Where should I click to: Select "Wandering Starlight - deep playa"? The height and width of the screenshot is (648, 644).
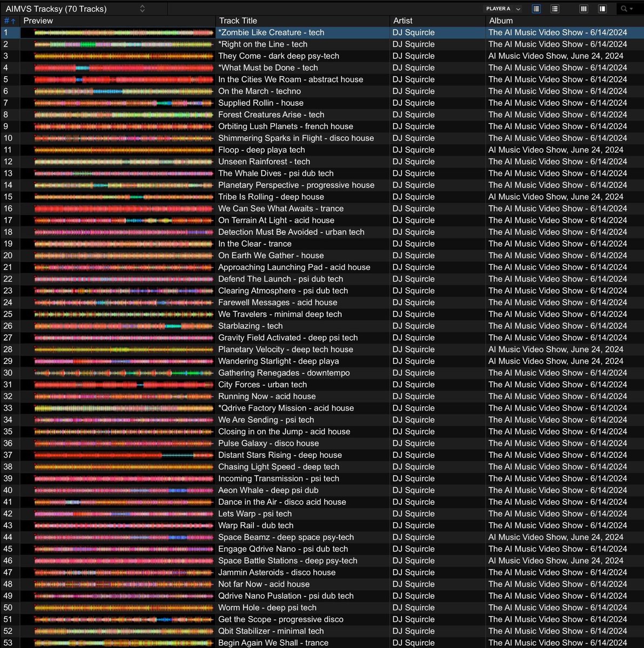tap(279, 361)
